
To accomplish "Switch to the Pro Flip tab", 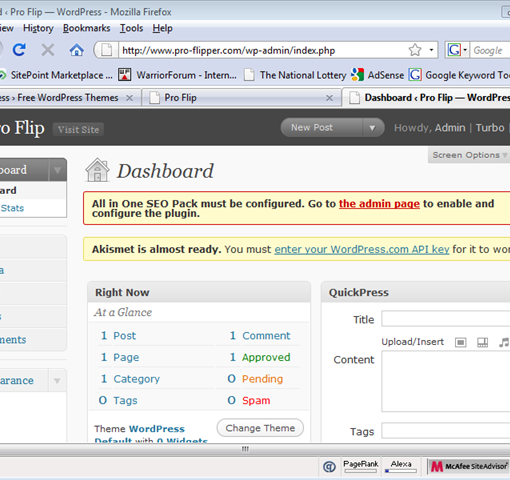I will [242, 98].
